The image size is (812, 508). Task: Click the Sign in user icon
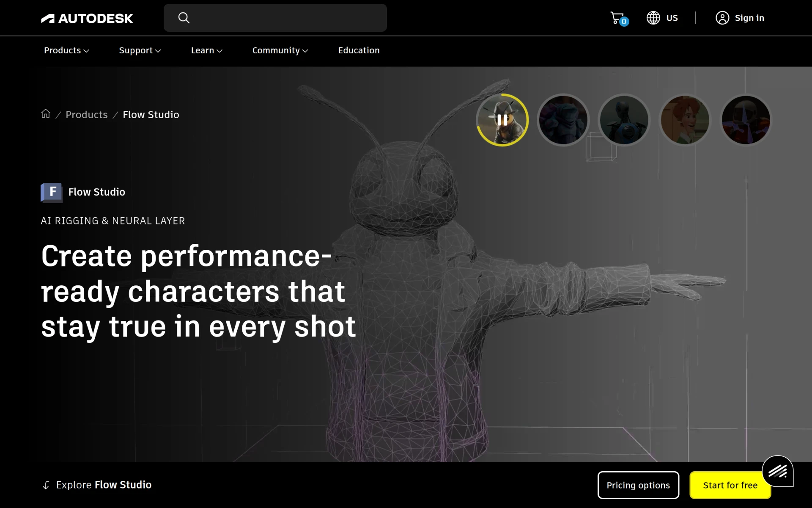click(x=722, y=18)
